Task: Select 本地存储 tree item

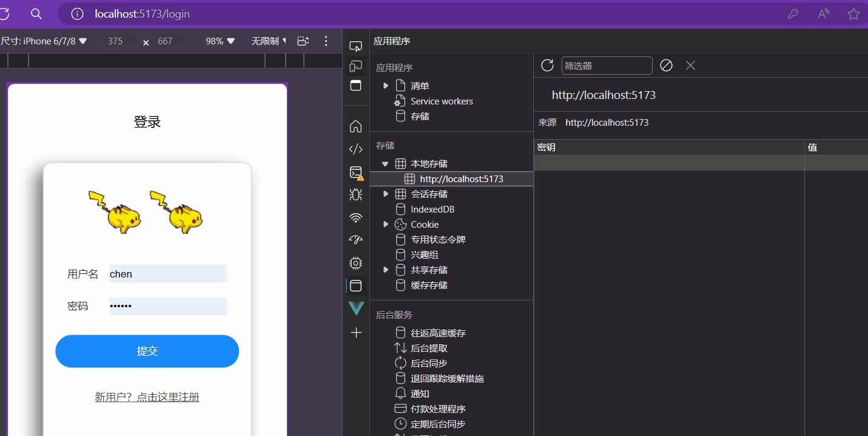Action: 429,164
